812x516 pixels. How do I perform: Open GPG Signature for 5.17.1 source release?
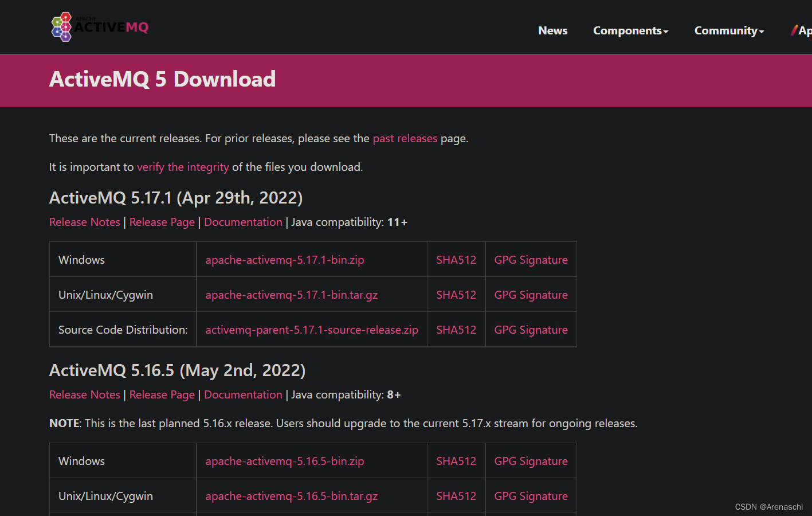pos(531,330)
